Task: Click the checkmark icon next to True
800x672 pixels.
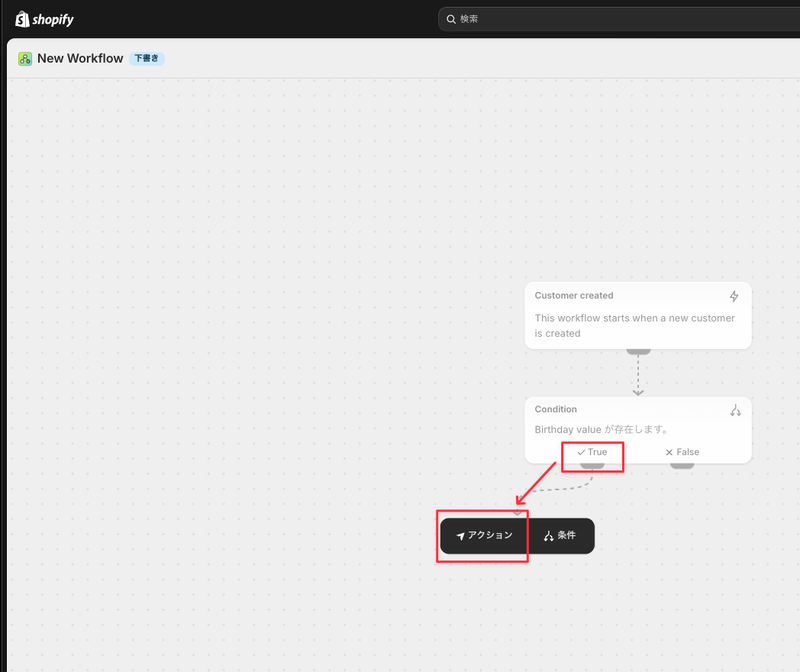Action: [581, 452]
